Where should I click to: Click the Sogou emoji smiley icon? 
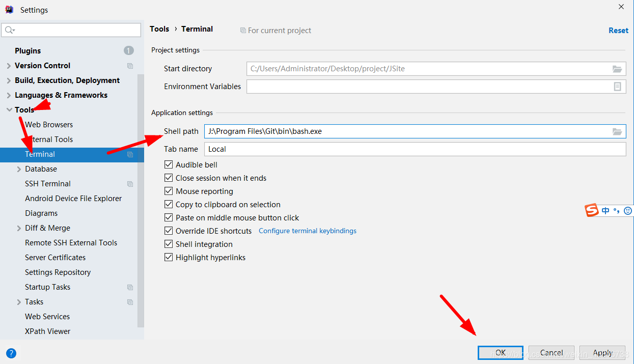628,210
